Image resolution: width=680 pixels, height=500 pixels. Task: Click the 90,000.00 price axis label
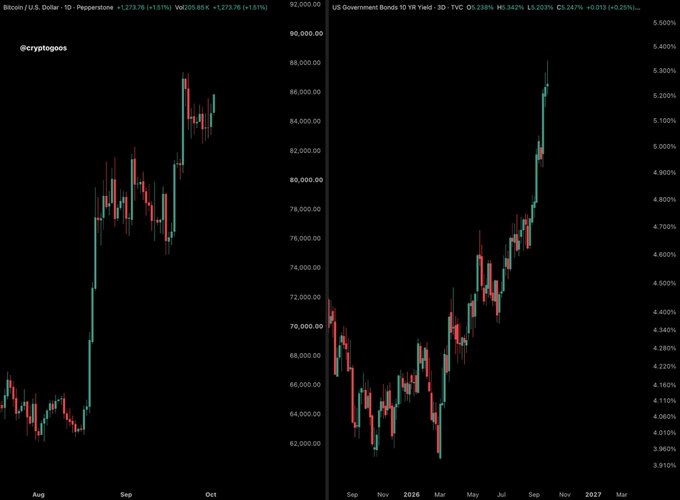[x=306, y=33]
